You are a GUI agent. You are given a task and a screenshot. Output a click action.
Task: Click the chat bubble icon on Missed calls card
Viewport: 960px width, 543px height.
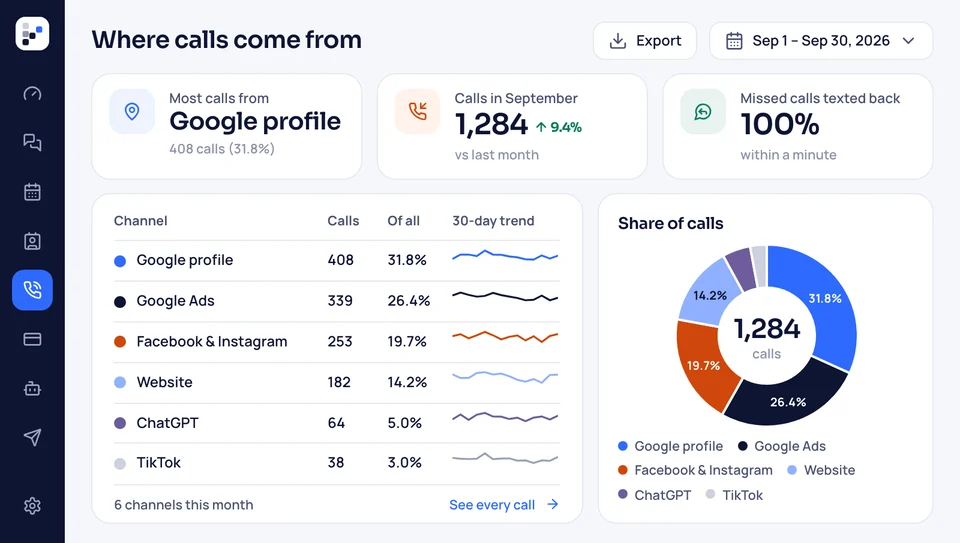[x=703, y=111]
